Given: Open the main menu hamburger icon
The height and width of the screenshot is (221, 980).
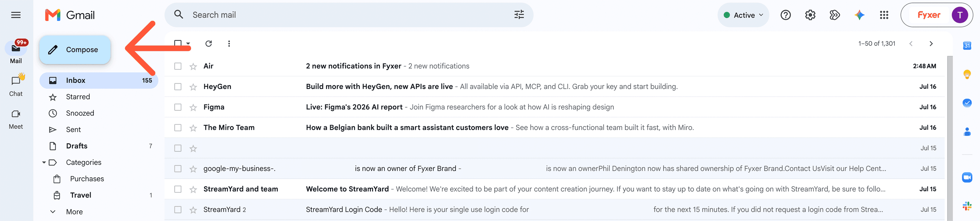Looking at the screenshot, I should click(x=16, y=15).
